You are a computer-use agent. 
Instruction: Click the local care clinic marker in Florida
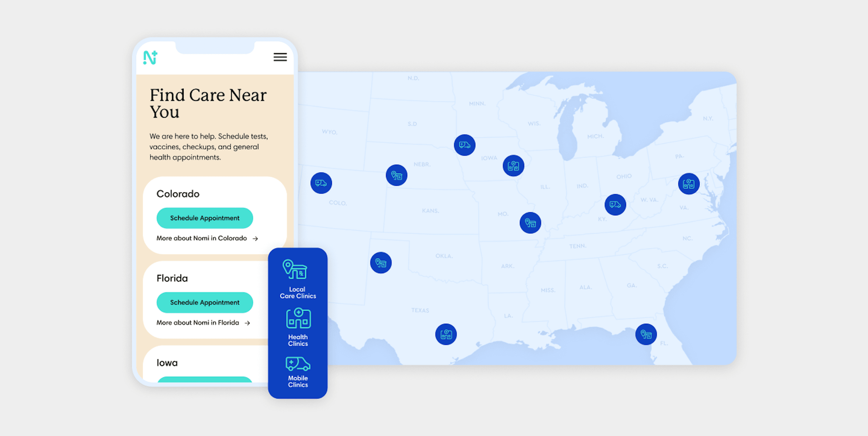pyautogui.click(x=646, y=334)
